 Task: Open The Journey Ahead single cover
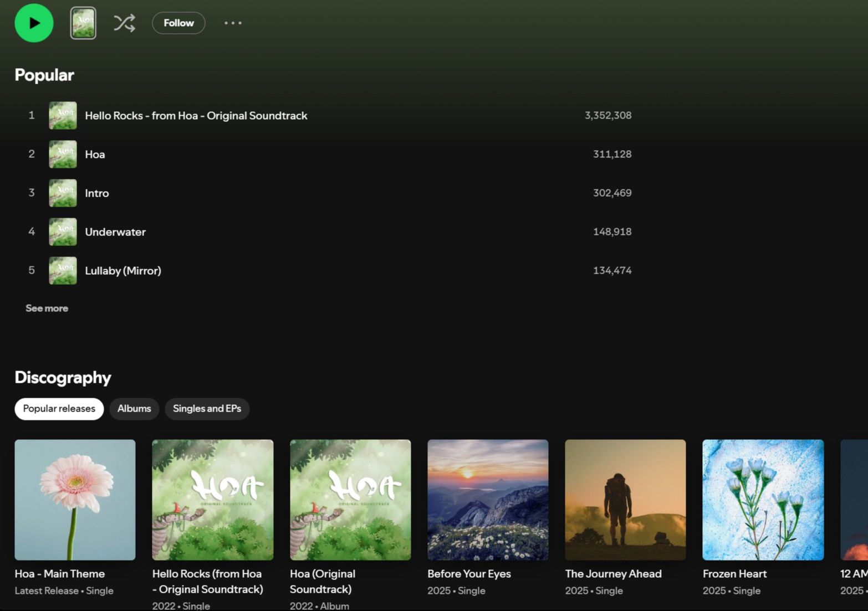point(625,500)
